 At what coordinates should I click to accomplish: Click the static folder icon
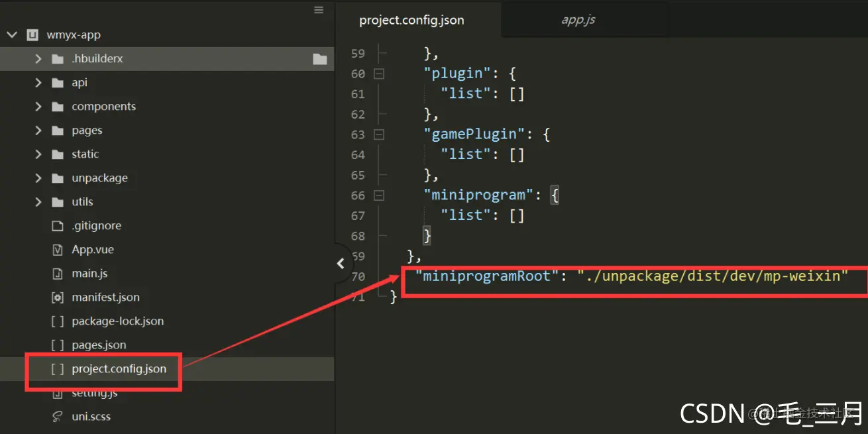[57, 154]
